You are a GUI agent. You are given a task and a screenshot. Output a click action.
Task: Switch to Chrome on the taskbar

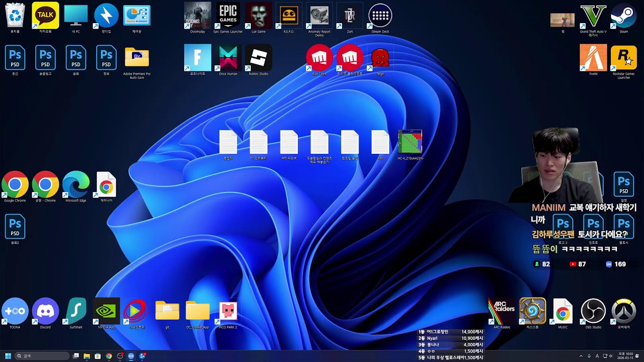109,356
